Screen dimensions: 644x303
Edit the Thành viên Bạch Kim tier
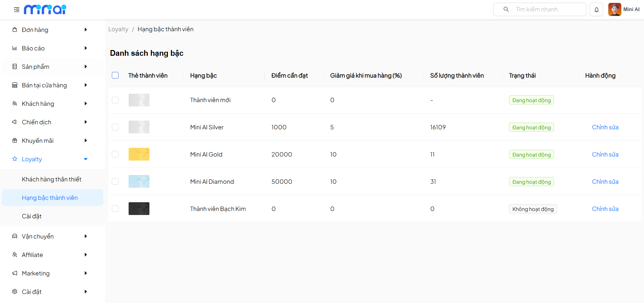tap(605, 209)
